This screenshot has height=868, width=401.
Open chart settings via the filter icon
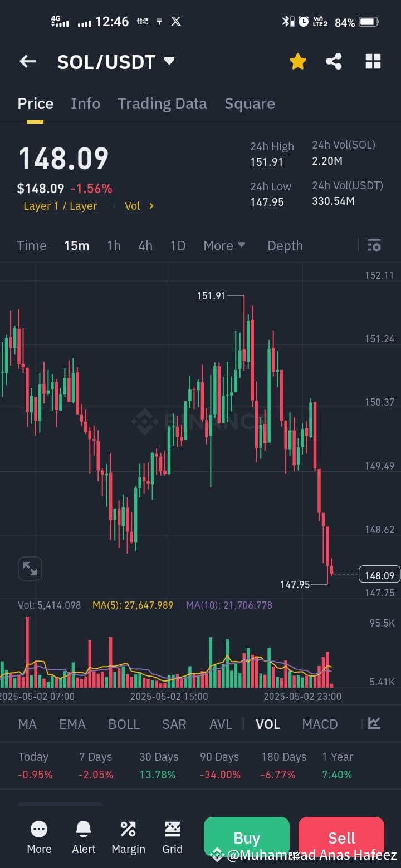coord(373,245)
